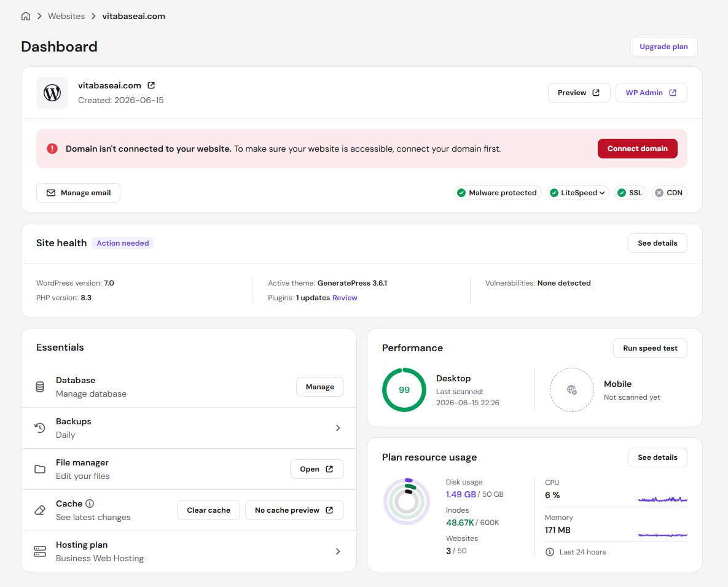Screen dimensions: 728x587
Task: Click the red warning exclamation icon
Action: click(52, 149)
